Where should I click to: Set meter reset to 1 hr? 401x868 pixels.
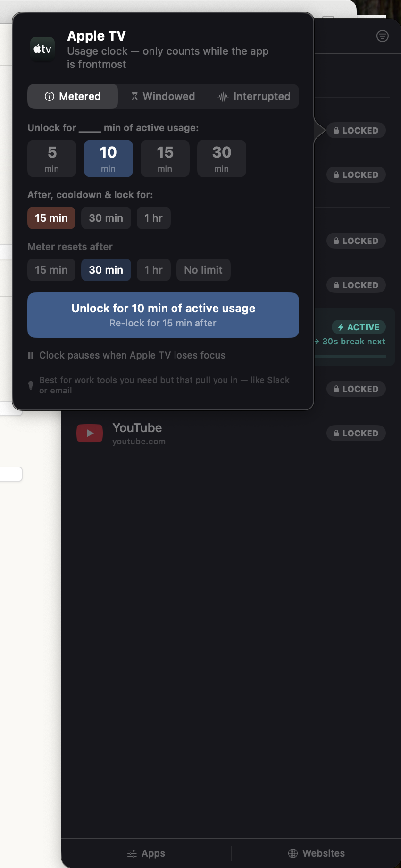coord(154,270)
